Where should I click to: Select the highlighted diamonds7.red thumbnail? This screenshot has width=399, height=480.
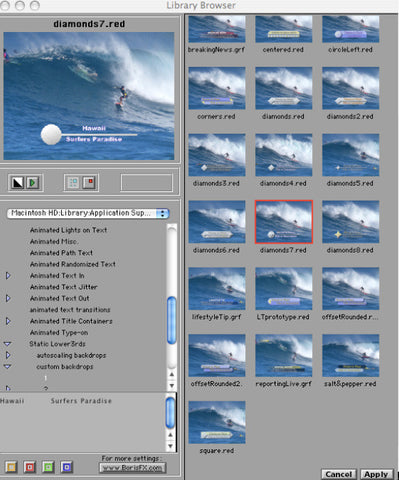(284, 222)
